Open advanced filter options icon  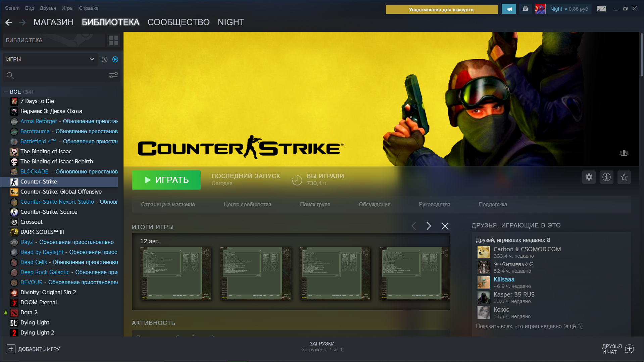click(x=113, y=75)
